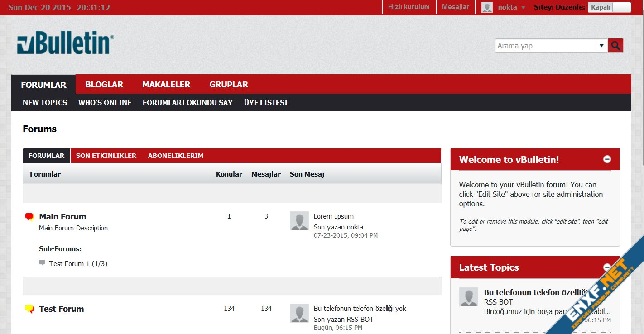
Task: Open the Main Forum link
Action: [62, 217]
